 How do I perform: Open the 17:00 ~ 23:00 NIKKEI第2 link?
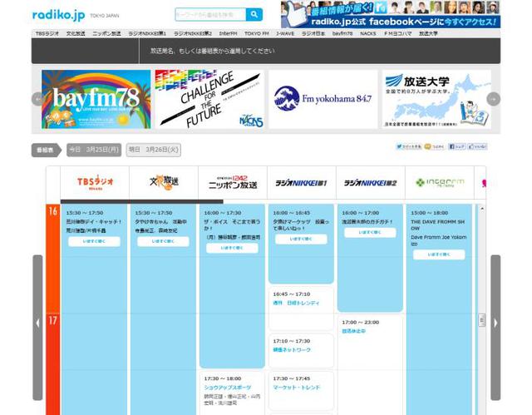[x=353, y=331]
